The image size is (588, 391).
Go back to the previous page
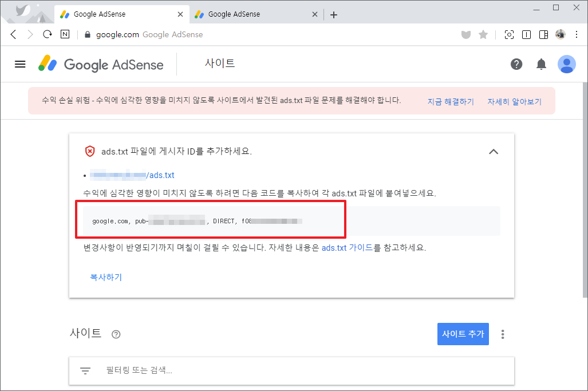point(14,34)
